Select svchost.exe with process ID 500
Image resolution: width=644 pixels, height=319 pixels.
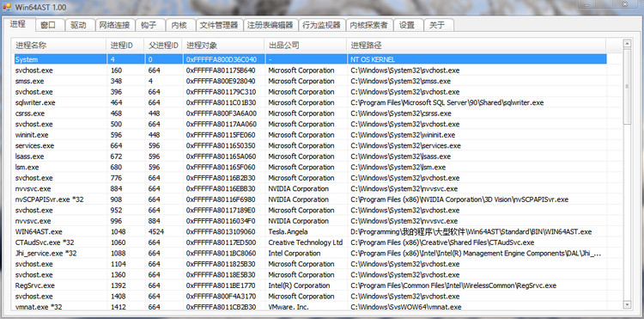(310, 124)
